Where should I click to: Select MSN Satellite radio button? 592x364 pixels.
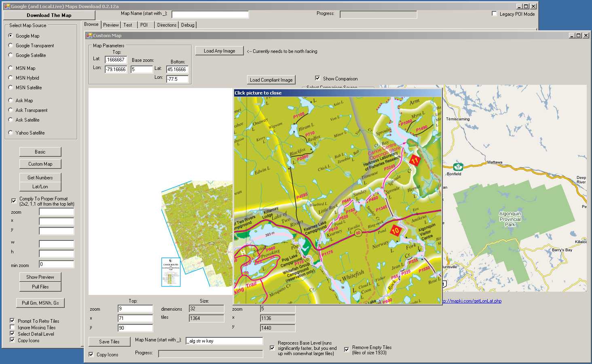(11, 87)
